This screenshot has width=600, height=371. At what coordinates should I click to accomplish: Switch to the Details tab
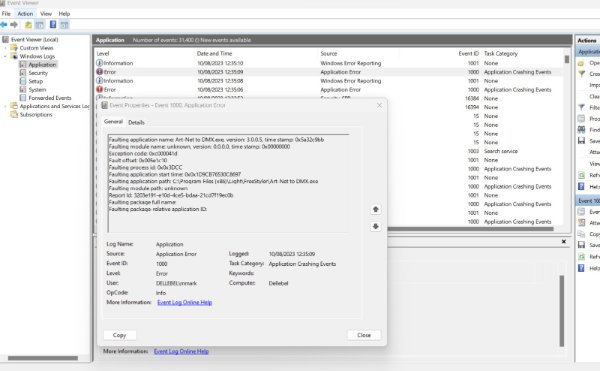(136, 122)
